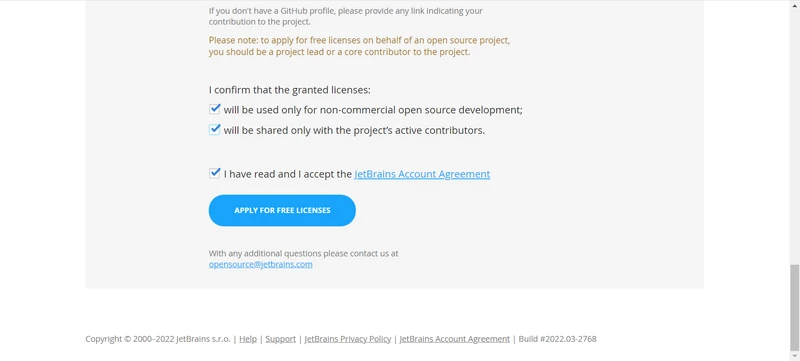Viewport: 800px width, 361px height.
Task: Click the scrollbar track above the thumb
Action: point(794,133)
